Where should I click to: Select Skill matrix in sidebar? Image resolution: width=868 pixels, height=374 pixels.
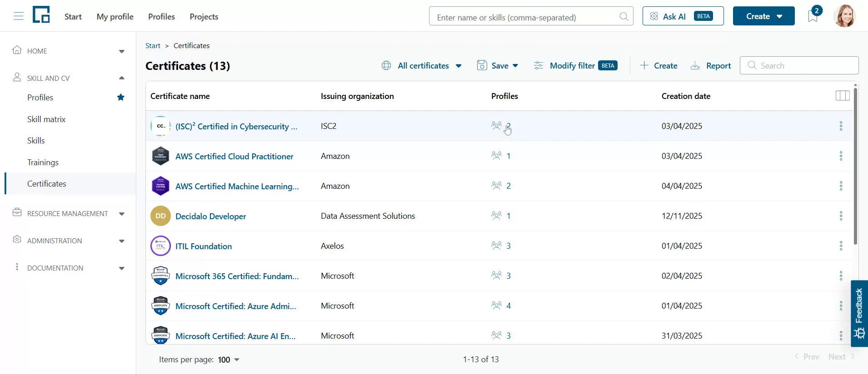pyautogui.click(x=46, y=119)
